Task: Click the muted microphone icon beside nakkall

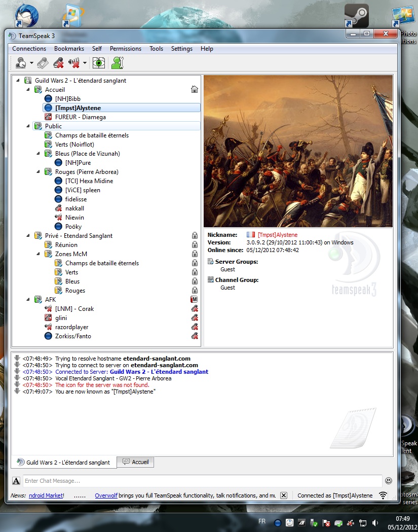Action: (x=58, y=208)
